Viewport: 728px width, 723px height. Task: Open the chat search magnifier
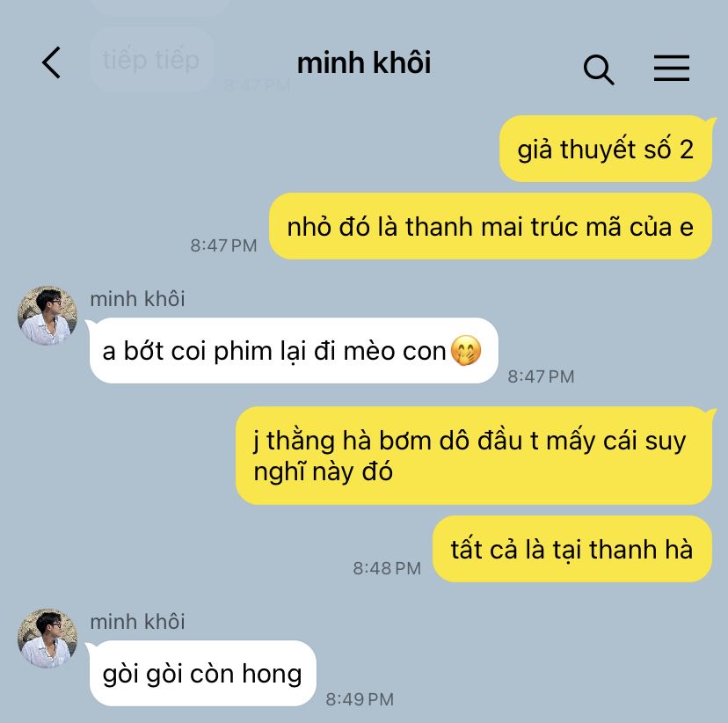599,69
